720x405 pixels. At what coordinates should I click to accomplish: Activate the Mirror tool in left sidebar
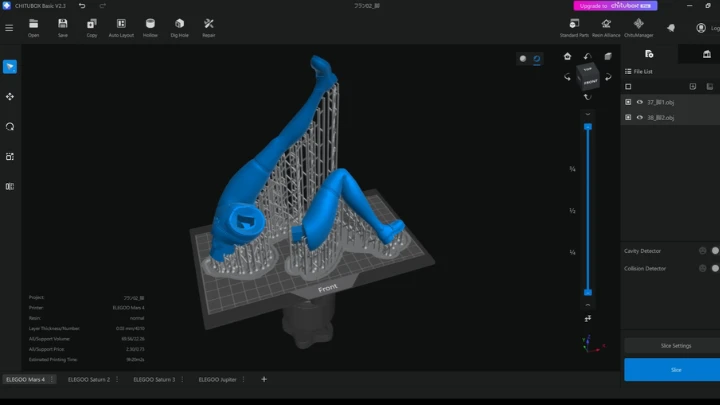(10, 186)
